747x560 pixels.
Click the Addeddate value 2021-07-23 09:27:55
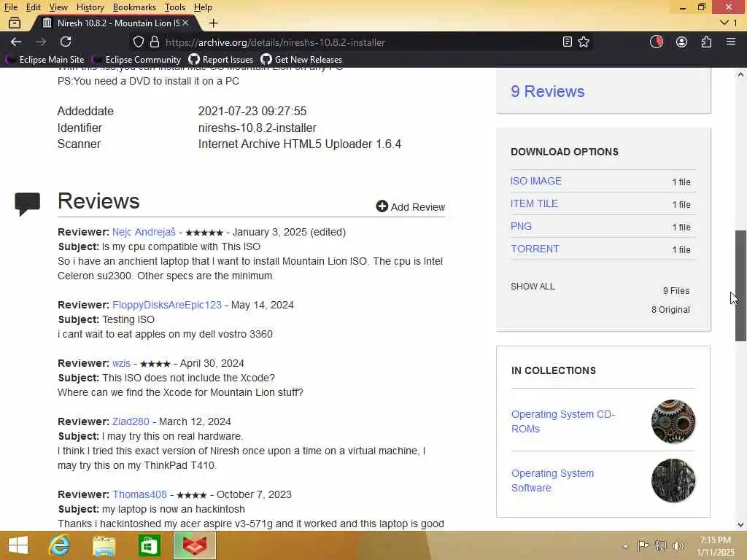(252, 111)
